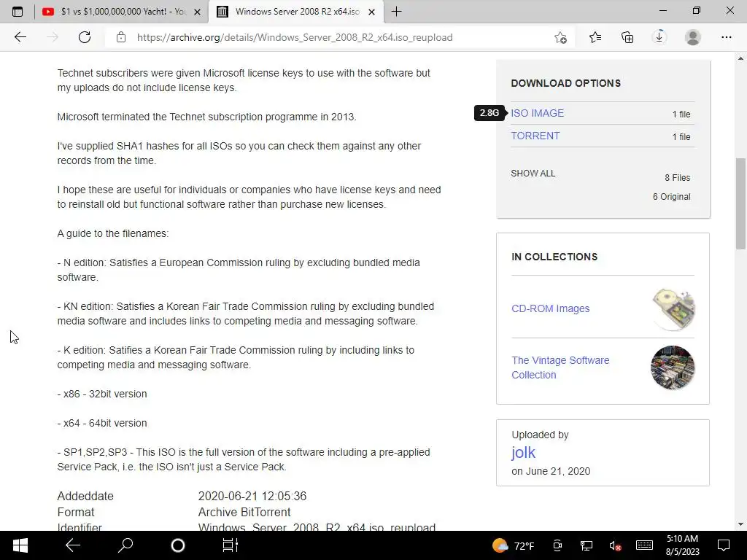747x560 pixels.
Task: Download the ISO IMAGE file
Action: pyautogui.click(x=537, y=113)
